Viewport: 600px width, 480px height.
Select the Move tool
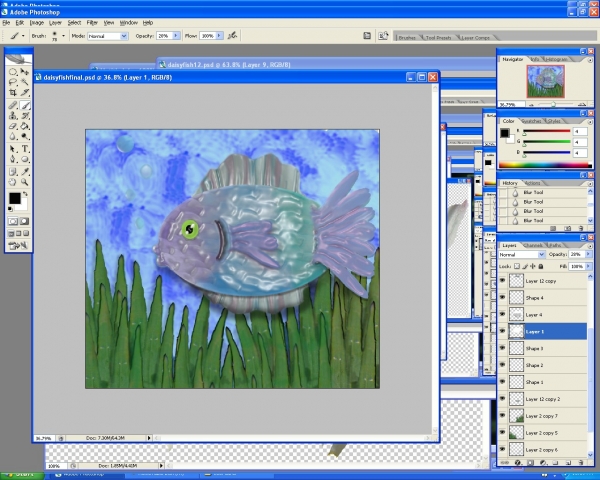[x=24, y=72]
